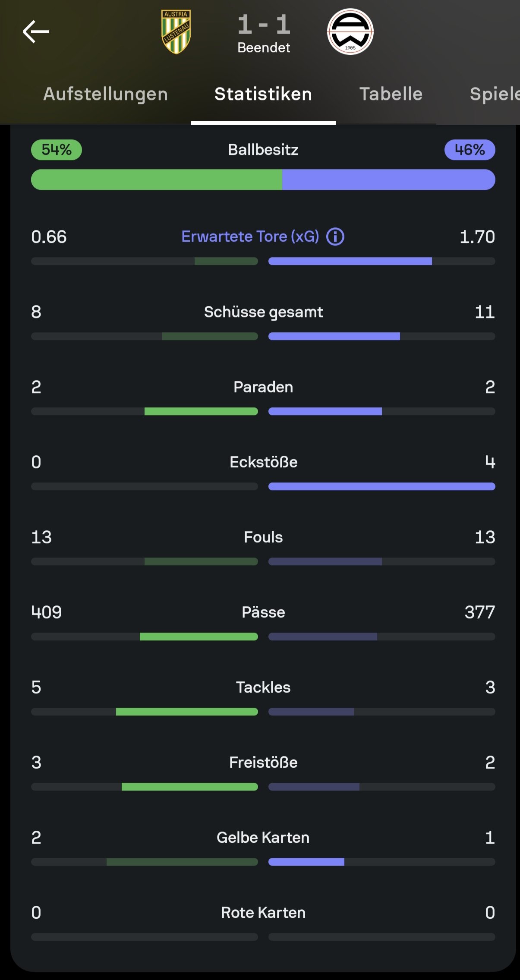Select the Gelbe Karten row label
520x980 pixels.
263,837
